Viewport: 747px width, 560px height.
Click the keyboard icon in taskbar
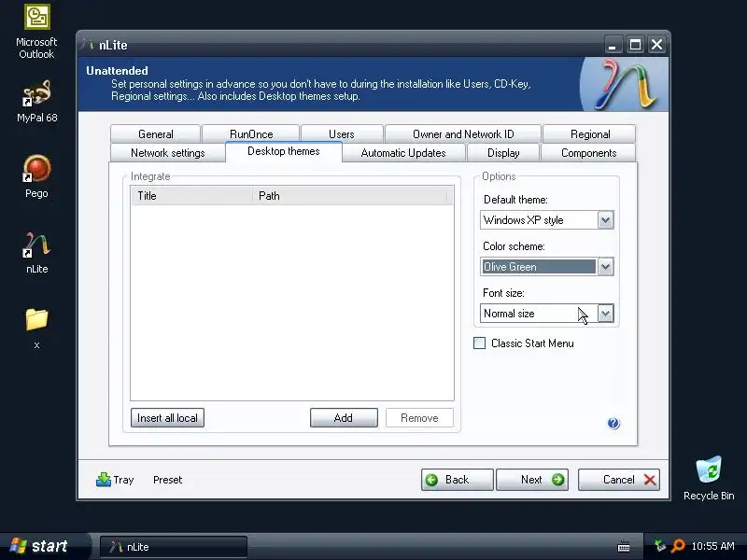pyautogui.click(x=624, y=546)
